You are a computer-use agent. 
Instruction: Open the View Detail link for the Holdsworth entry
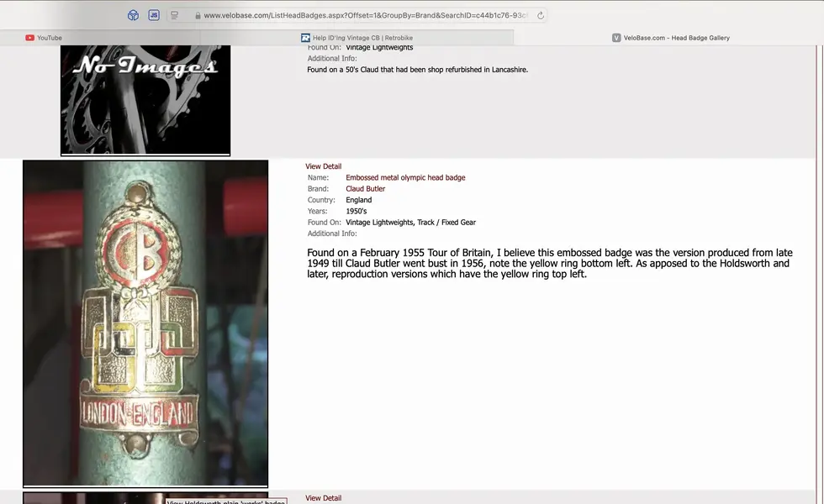click(x=323, y=497)
